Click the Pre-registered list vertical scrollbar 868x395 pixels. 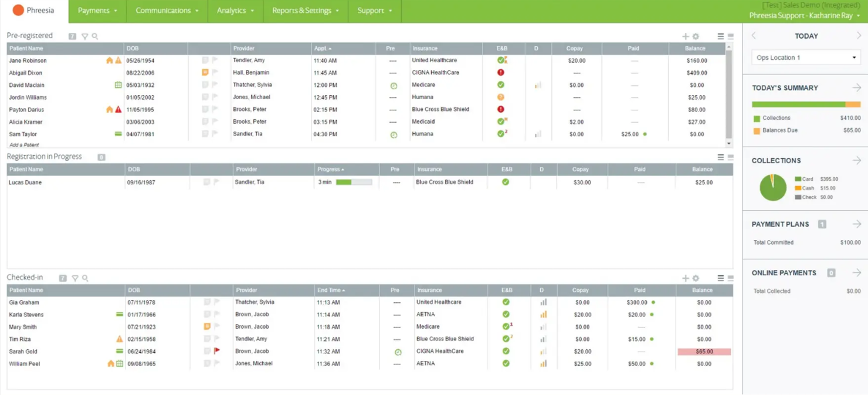tap(729, 94)
